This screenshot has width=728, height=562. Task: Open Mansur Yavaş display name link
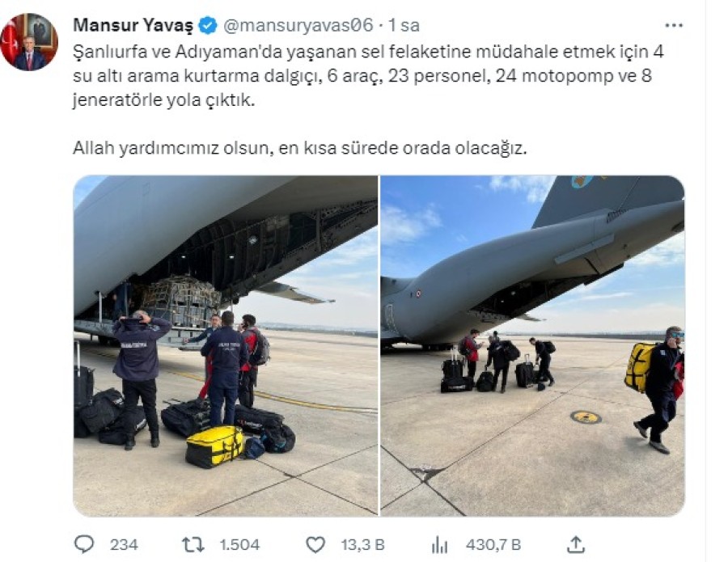(133, 25)
